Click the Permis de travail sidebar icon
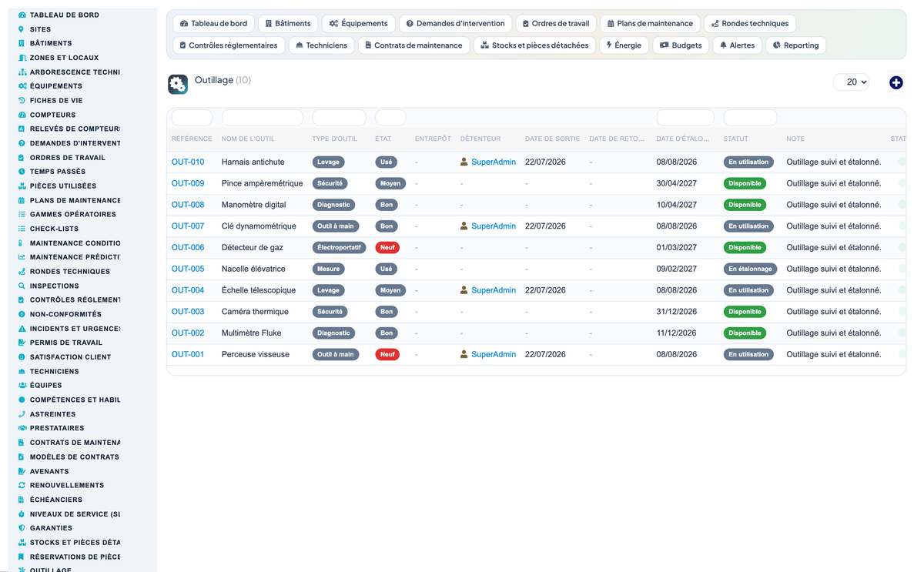The width and height of the screenshot is (924, 572). pos(22,343)
